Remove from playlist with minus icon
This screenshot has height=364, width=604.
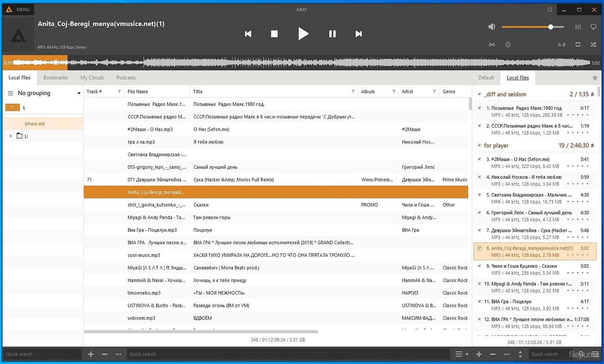[x=492, y=354]
